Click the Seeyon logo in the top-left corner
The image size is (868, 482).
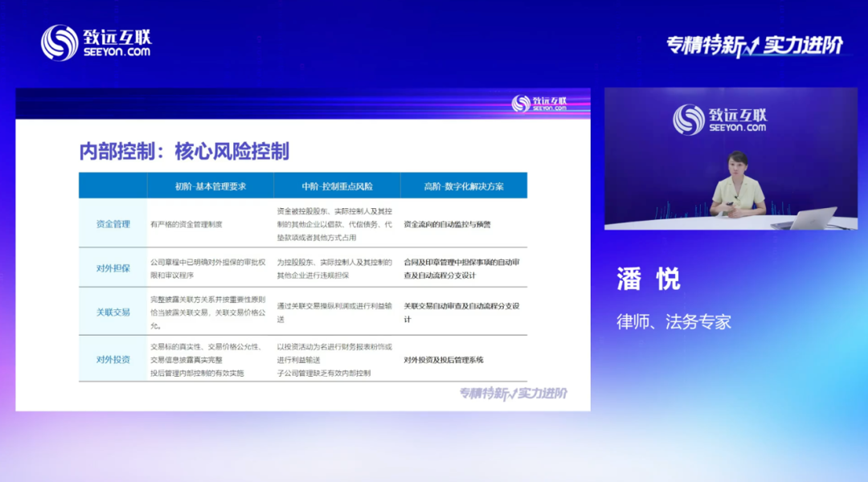click(x=96, y=42)
